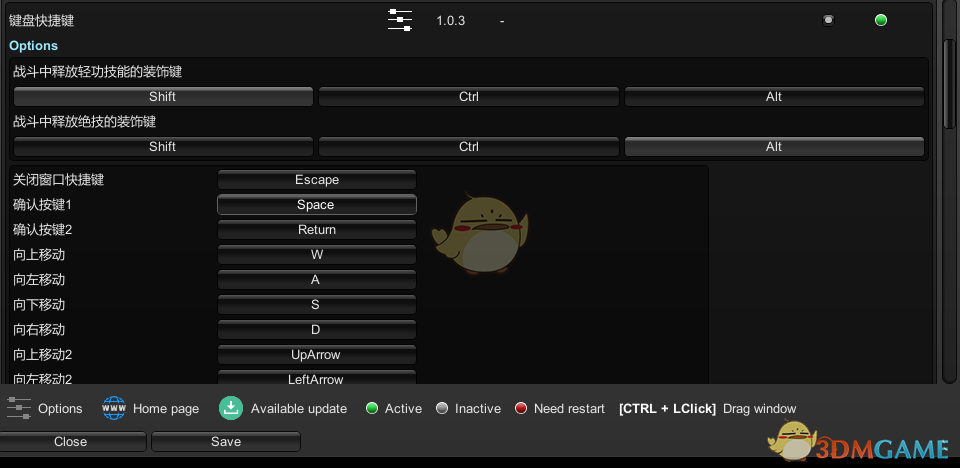Screen dimensions: 960x468
Task: Open options sliders icon for 键盘快捷键 mod
Action: click(x=400, y=20)
